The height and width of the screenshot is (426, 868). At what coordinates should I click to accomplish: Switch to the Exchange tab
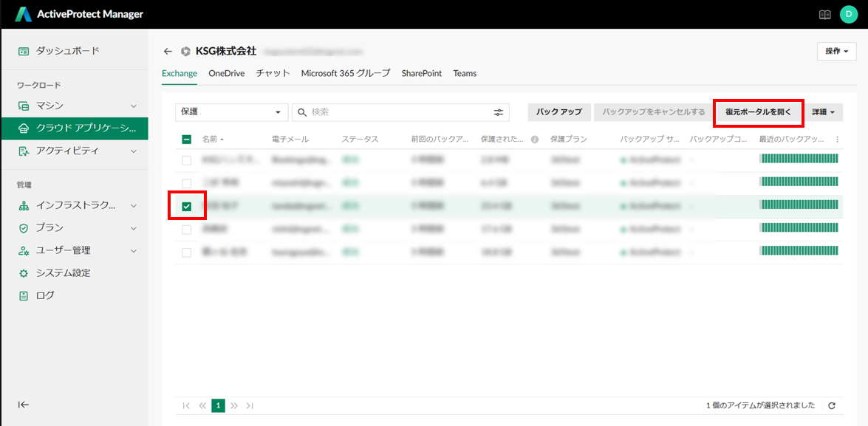180,73
